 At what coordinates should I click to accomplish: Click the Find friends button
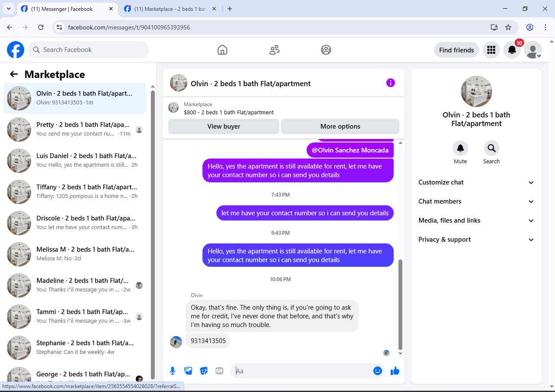coord(457,50)
